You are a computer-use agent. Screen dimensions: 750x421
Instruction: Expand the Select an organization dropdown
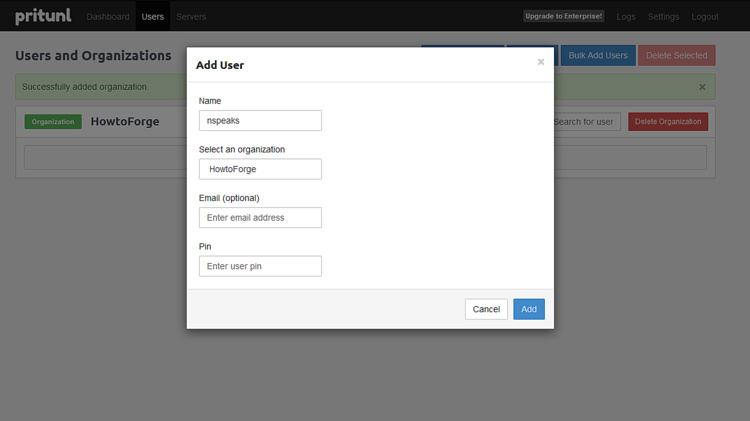pos(260,169)
